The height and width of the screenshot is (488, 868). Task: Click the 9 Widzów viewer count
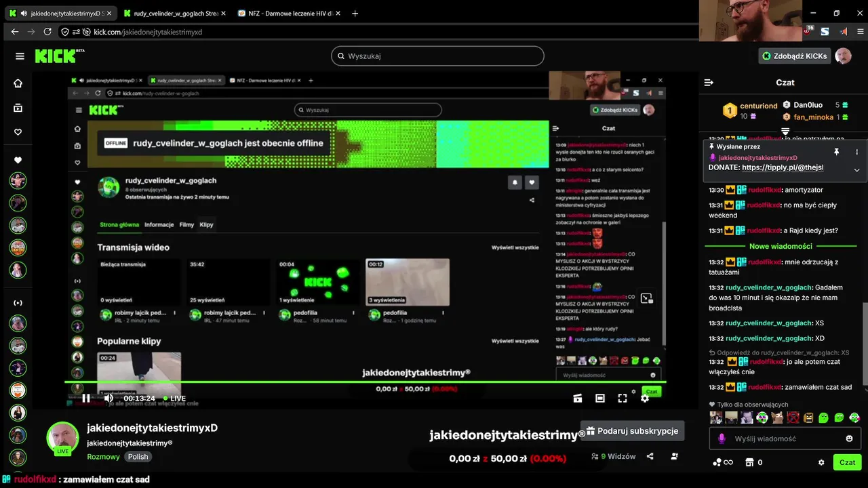coord(614,457)
